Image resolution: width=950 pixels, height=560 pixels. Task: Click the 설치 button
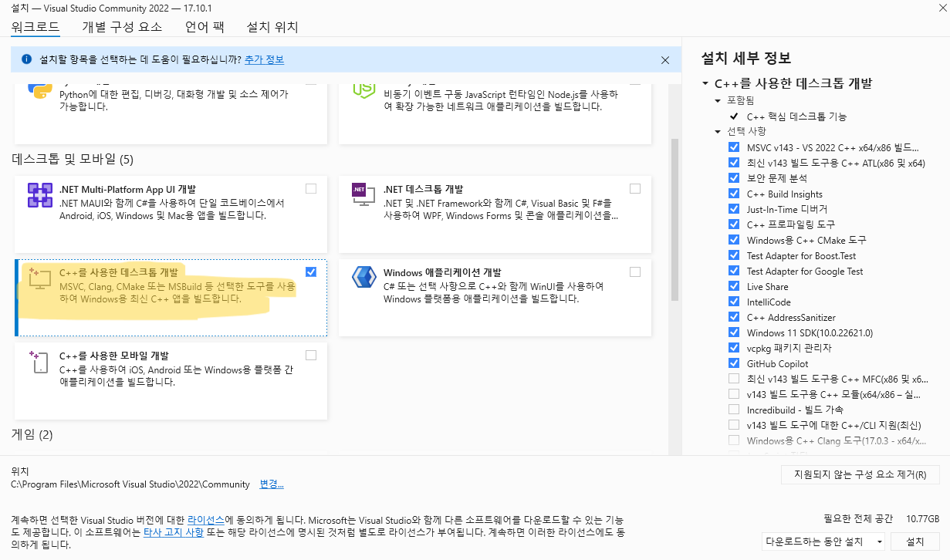(915, 541)
